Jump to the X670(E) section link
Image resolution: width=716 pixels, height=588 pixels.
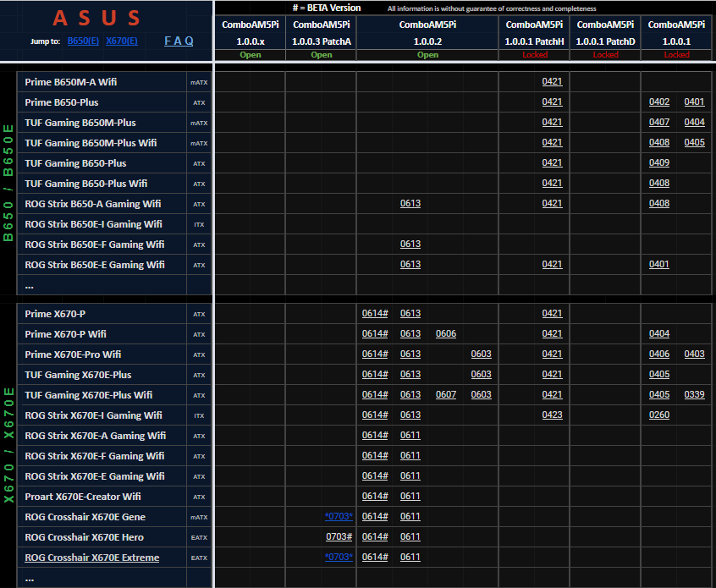[122, 41]
